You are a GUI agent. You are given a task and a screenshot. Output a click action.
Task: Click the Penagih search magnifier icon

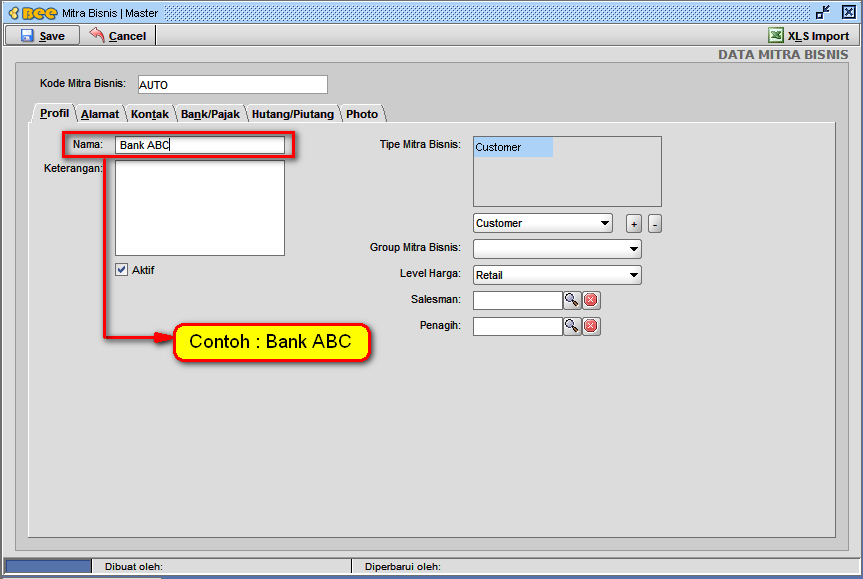click(572, 326)
